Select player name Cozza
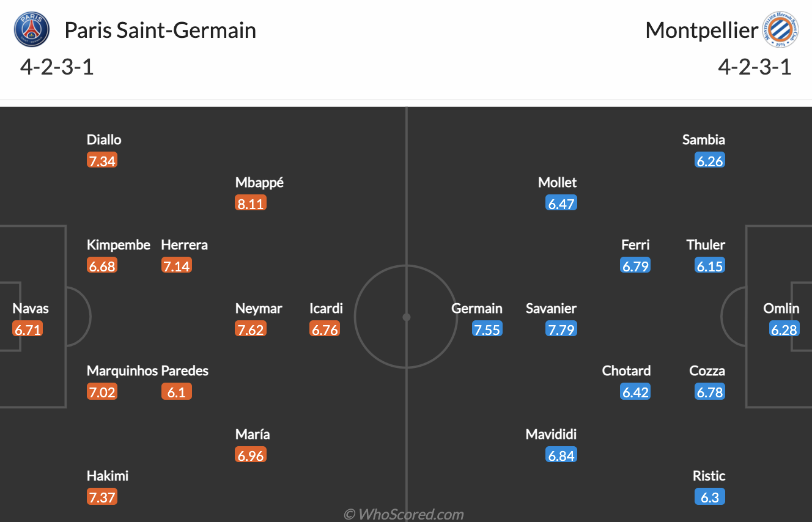Image resolution: width=812 pixels, height=522 pixels. pos(707,371)
